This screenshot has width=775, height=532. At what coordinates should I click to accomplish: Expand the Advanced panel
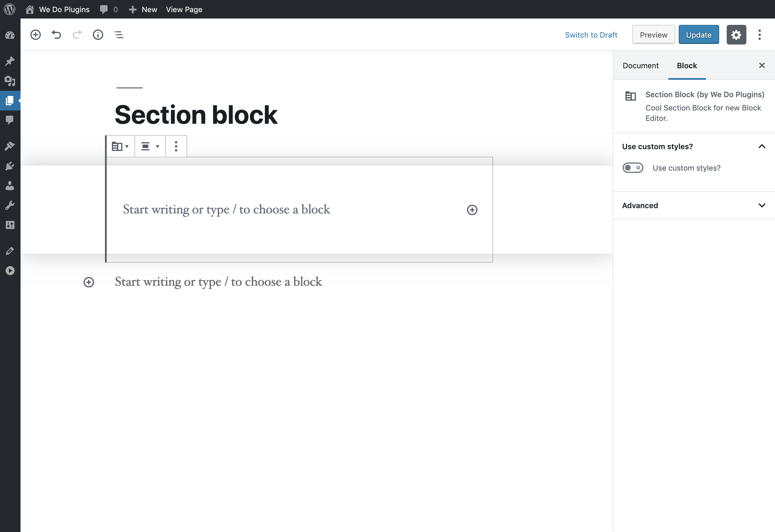coord(694,205)
